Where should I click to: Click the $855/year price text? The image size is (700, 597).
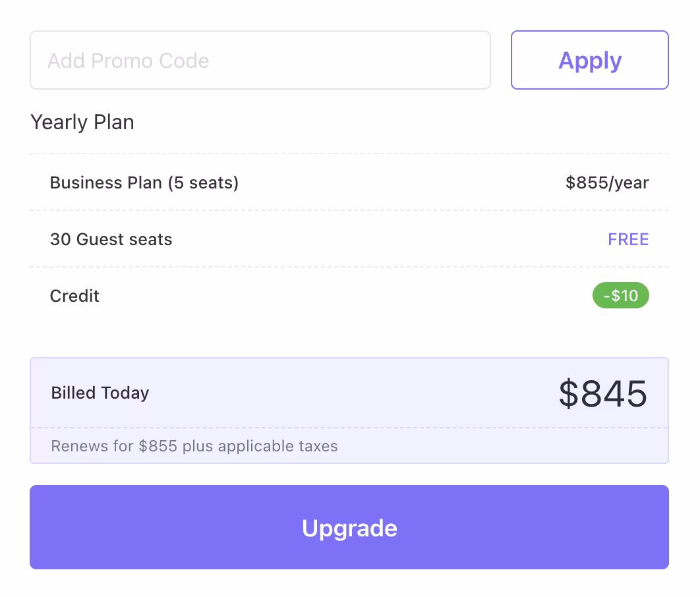coord(607,183)
